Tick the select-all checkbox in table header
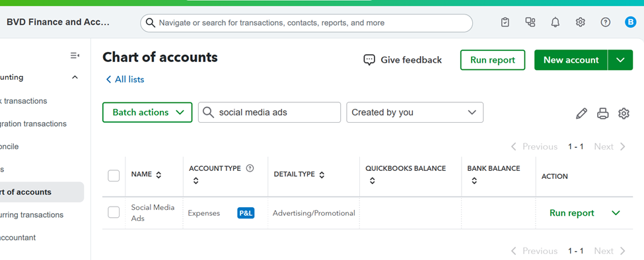Screen dimensions: 644x260 click(114, 176)
